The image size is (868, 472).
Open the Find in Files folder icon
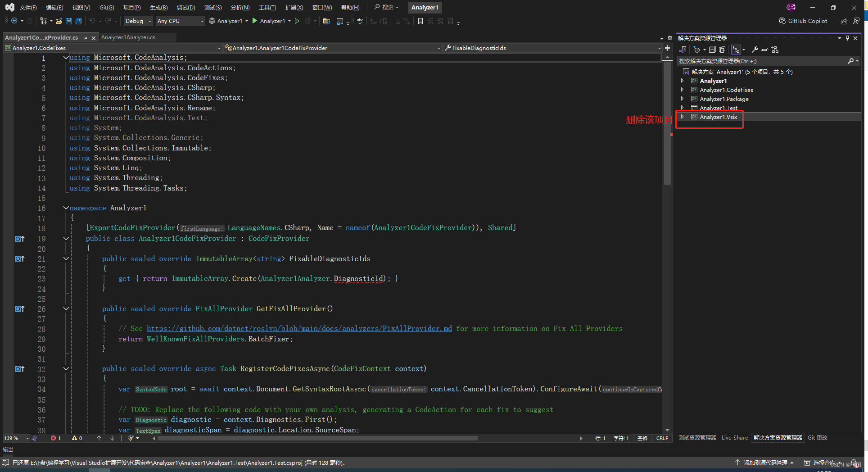[x=326, y=21]
